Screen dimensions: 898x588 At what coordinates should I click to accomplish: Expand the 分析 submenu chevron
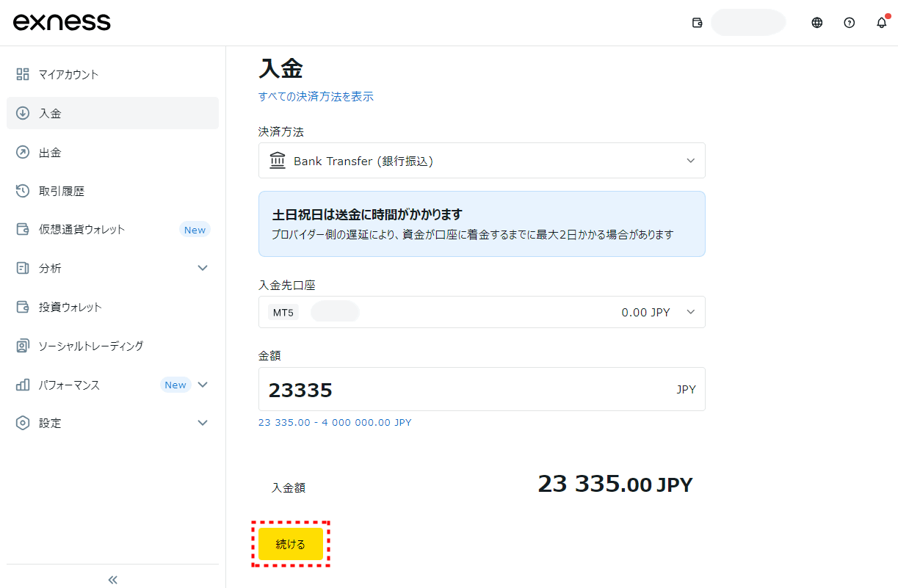point(203,268)
